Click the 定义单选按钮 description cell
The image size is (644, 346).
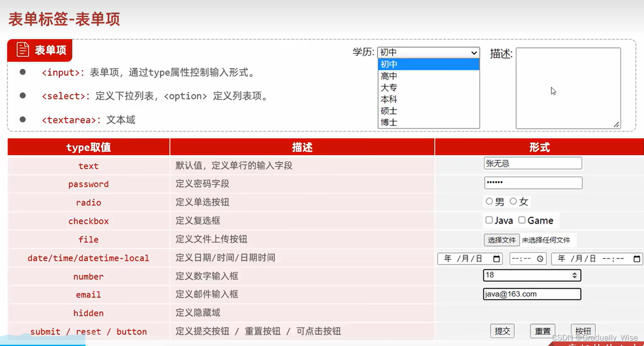coord(302,202)
